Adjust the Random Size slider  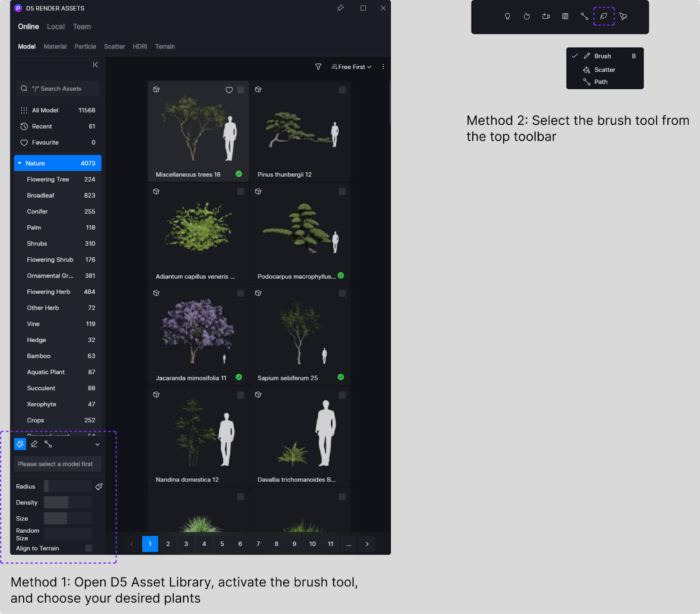point(68,534)
